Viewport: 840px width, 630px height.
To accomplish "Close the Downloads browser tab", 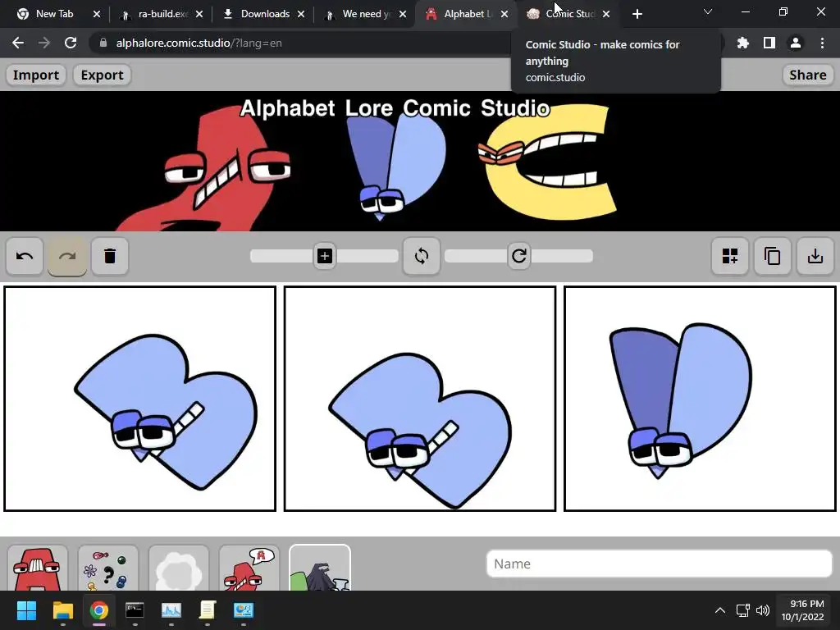I will pos(301,14).
